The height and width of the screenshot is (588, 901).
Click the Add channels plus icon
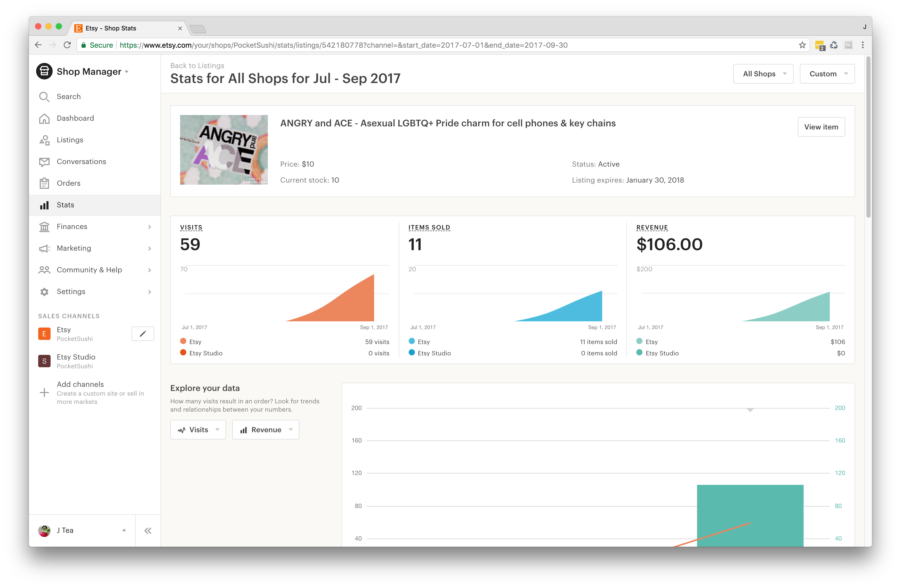pos(44,392)
